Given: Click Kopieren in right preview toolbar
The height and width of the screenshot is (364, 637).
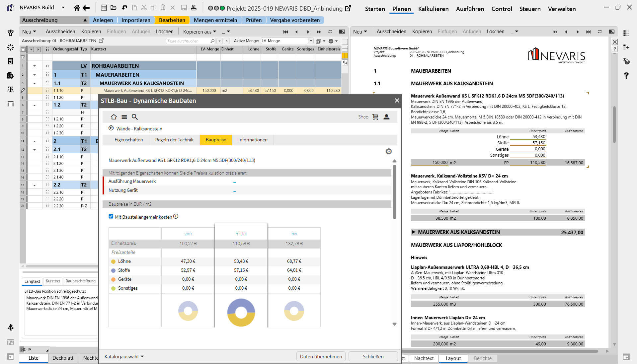Looking at the screenshot, I should coord(422,32).
